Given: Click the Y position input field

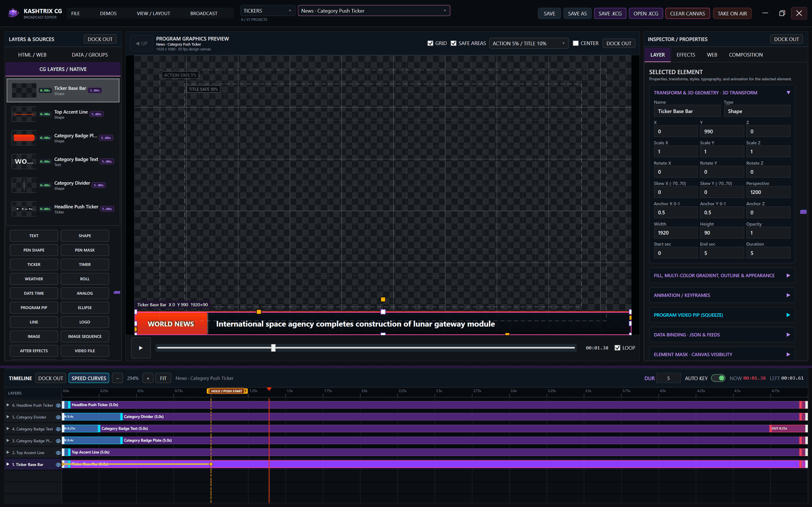Looking at the screenshot, I should 721,132.
